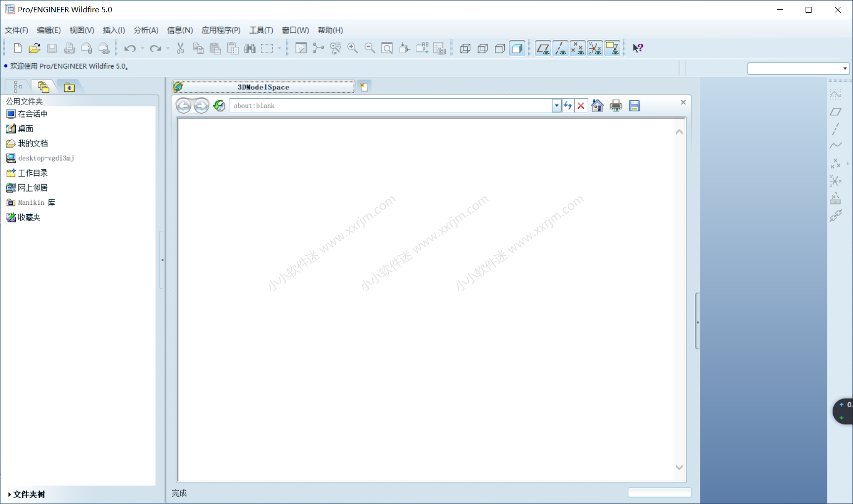Image resolution: width=853 pixels, height=504 pixels.
Task: Open an existing file via folder icon
Action: [x=35, y=48]
